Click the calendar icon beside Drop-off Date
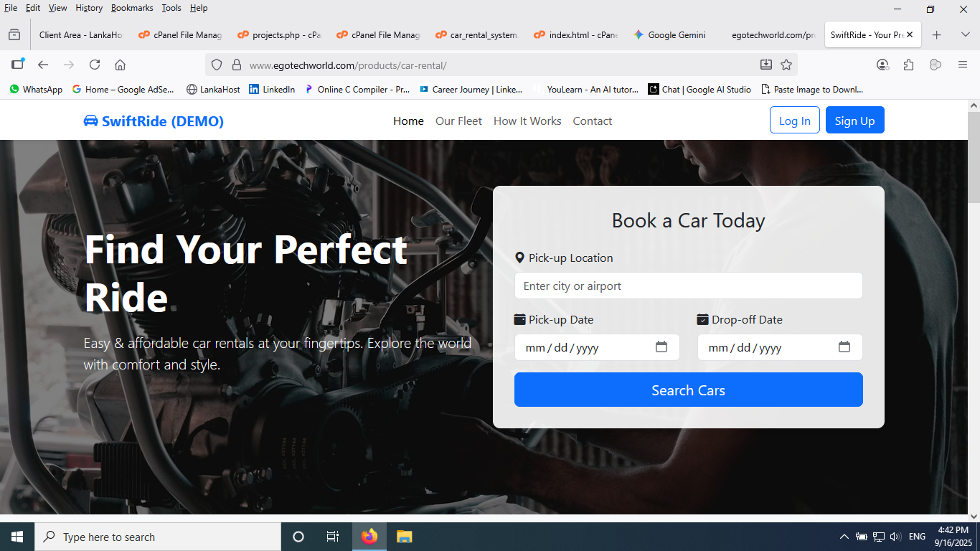Viewport: 980px width, 551px height. (x=701, y=319)
